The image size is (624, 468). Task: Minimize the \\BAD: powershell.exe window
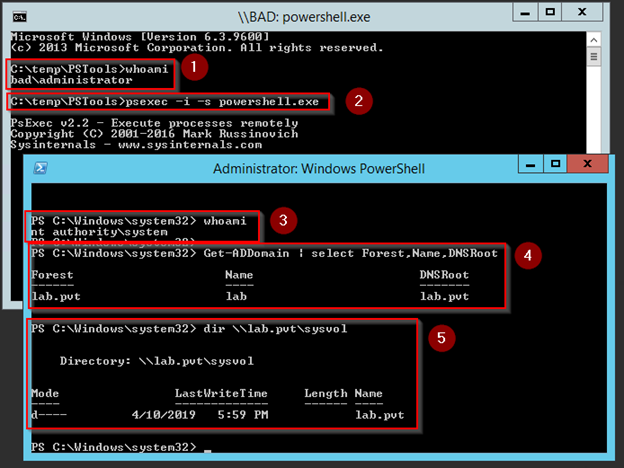pyautogui.click(x=525, y=13)
